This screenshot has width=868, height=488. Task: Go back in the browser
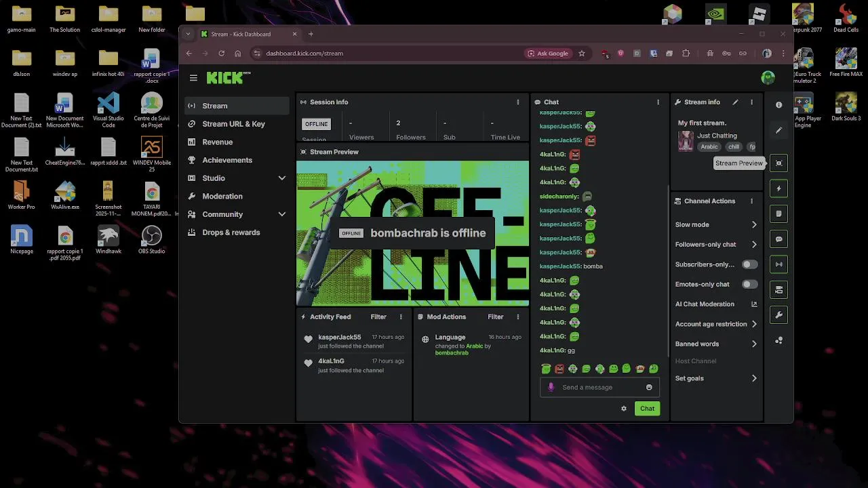[189, 54]
